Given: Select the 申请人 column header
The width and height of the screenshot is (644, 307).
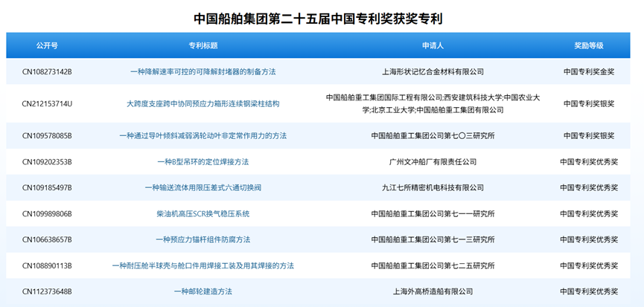Looking at the screenshot, I should (433, 45).
